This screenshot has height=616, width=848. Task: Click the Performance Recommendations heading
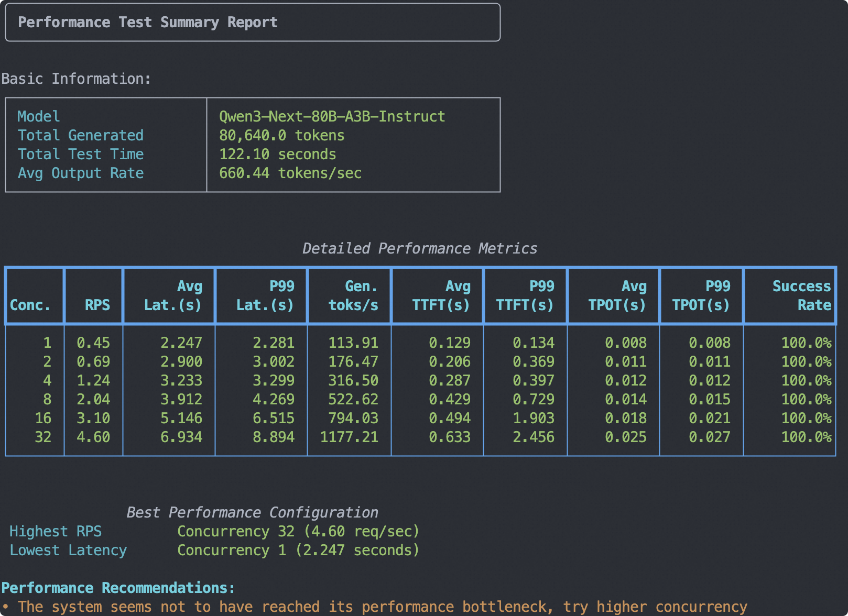(118, 588)
